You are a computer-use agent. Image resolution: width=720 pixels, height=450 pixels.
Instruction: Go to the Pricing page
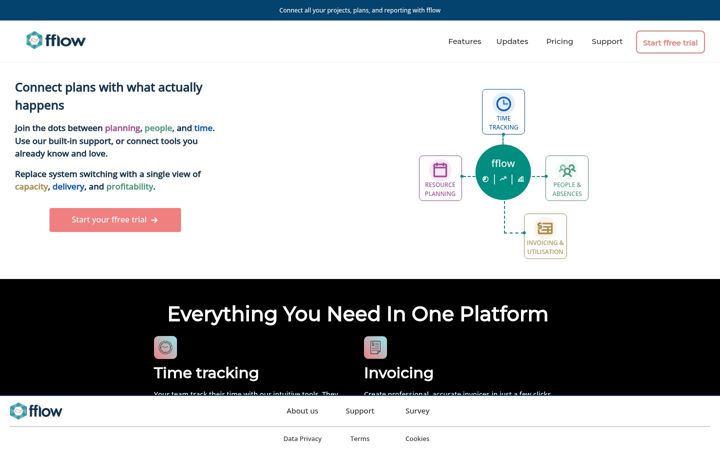[x=559, y=41]
